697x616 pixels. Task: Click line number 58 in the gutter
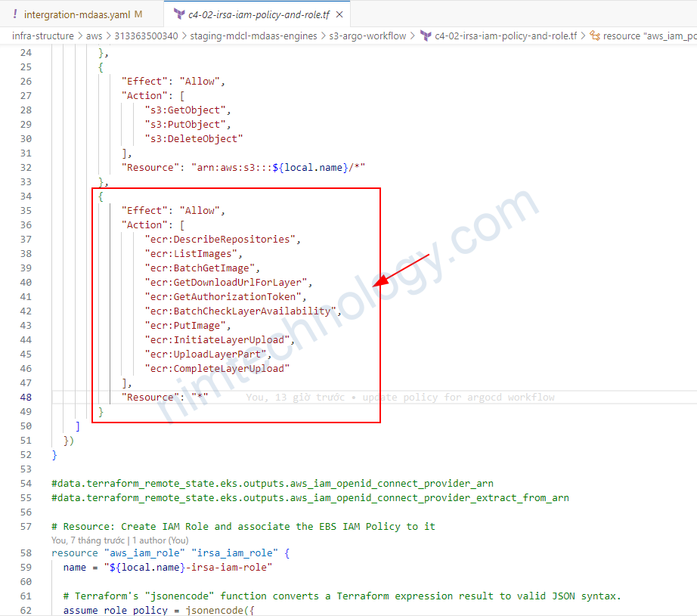(x=26, y=553)
